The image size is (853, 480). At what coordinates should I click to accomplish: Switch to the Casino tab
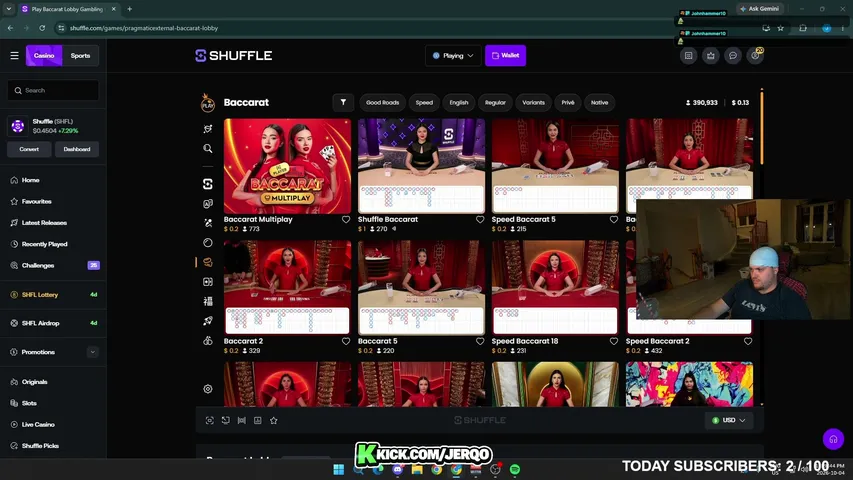coord(44,56)
